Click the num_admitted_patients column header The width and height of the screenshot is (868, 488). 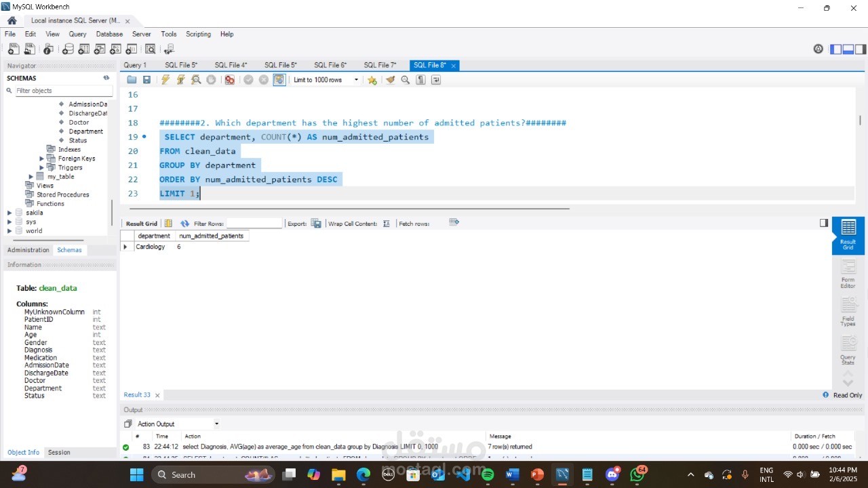(211, 236)
